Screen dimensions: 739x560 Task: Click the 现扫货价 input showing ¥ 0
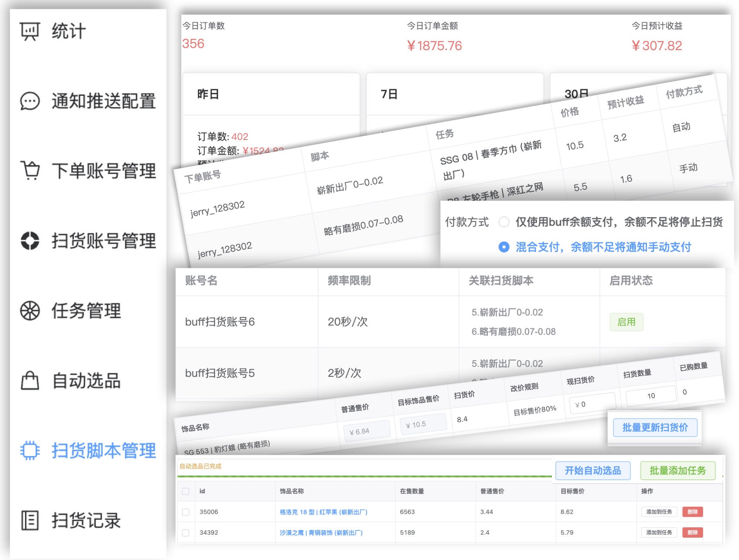pyautogui.click(x=592, y=404)
